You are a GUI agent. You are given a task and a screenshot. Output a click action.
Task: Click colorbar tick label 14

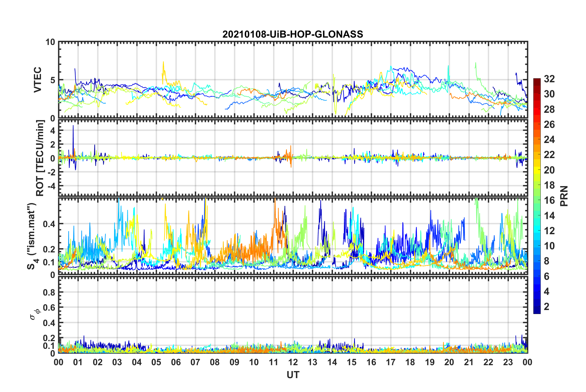(549, 215)
